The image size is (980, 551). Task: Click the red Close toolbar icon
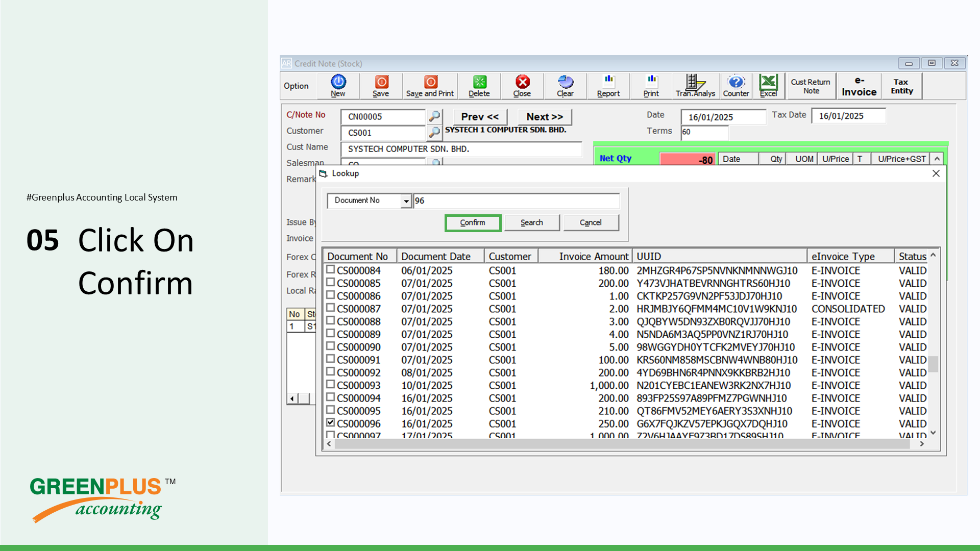point(522,85)
